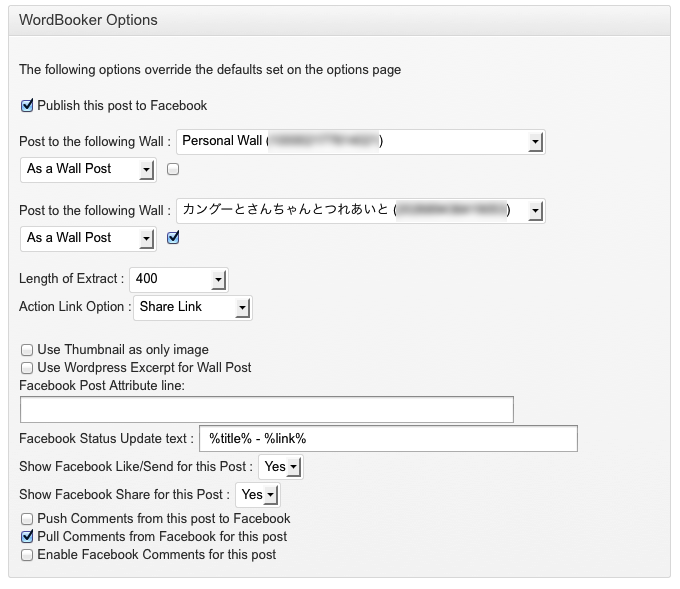Open first As a Wall Post dropdown

click(87, 169)
